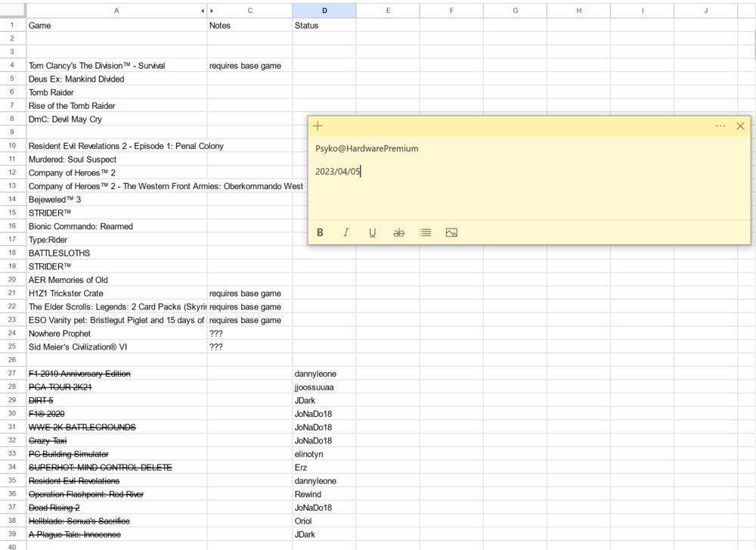Click status 'elinotyn' cell
Viewport: 756px width, 550px height.
[324, 454]
